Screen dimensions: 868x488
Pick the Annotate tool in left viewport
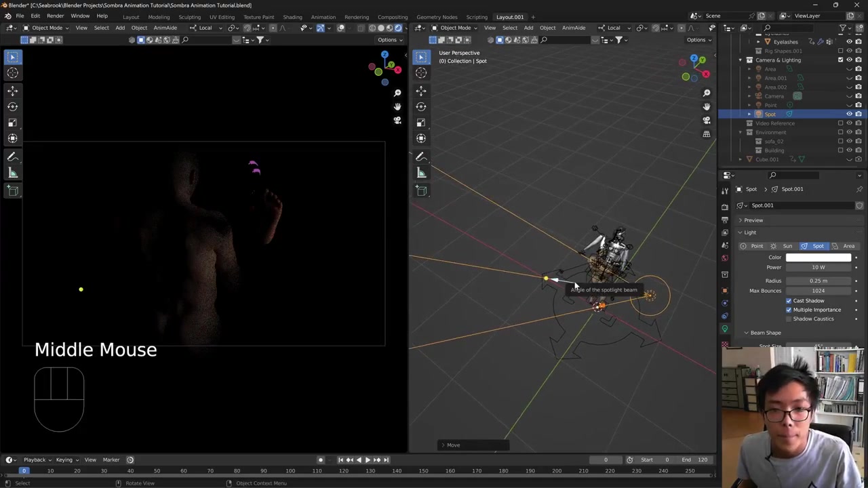pyautogui.click(x=13, y=157)
